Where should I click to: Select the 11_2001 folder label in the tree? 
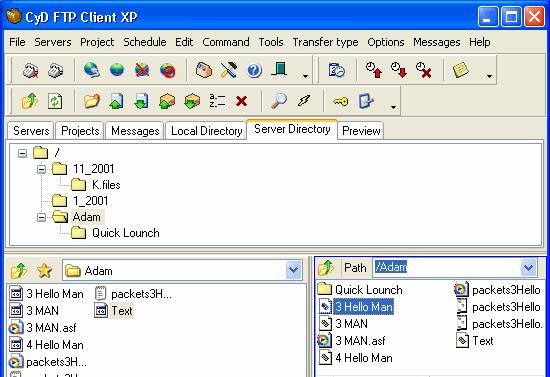pyautogui.click(x=94, y=169)
